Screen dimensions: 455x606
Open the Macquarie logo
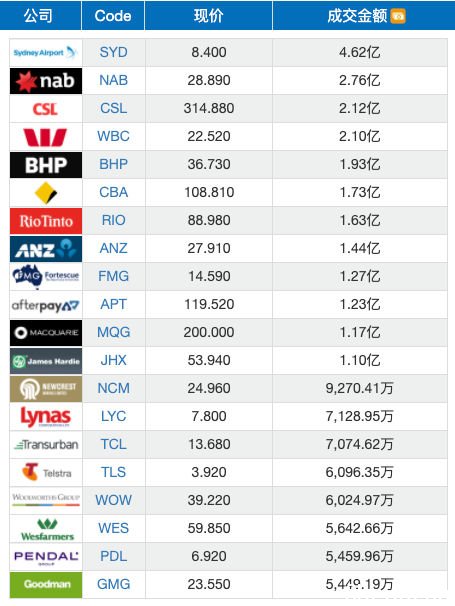coord(46,333)
